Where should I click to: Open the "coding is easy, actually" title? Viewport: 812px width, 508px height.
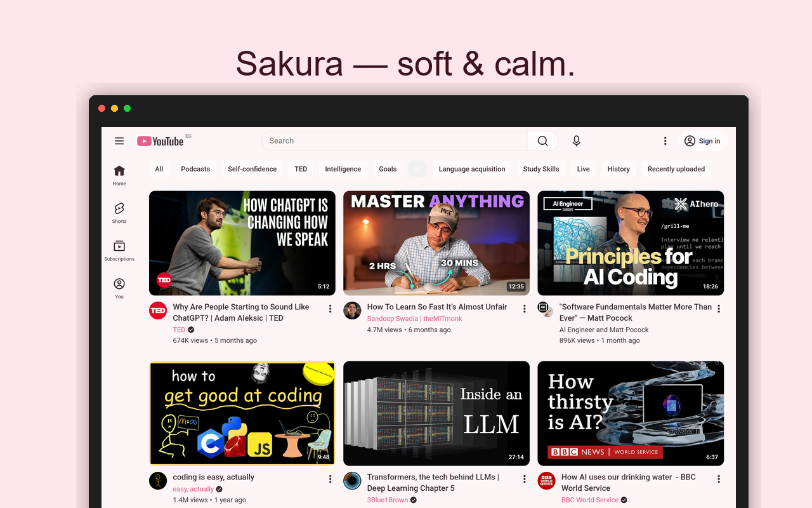pyautogui.click(x=214, y=477)
